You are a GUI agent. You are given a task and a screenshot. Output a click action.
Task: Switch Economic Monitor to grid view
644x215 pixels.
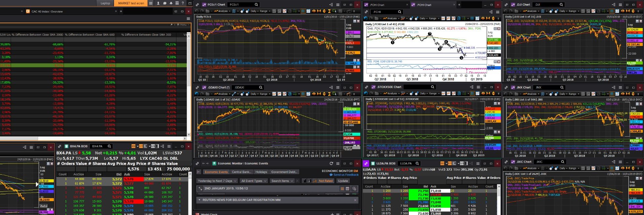click(x=342, y=189)
